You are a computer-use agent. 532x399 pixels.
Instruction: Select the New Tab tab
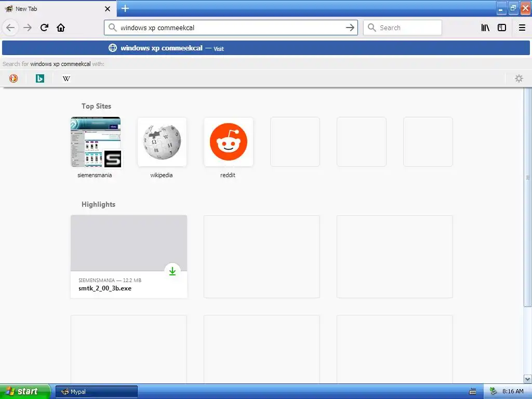(58, 8)
